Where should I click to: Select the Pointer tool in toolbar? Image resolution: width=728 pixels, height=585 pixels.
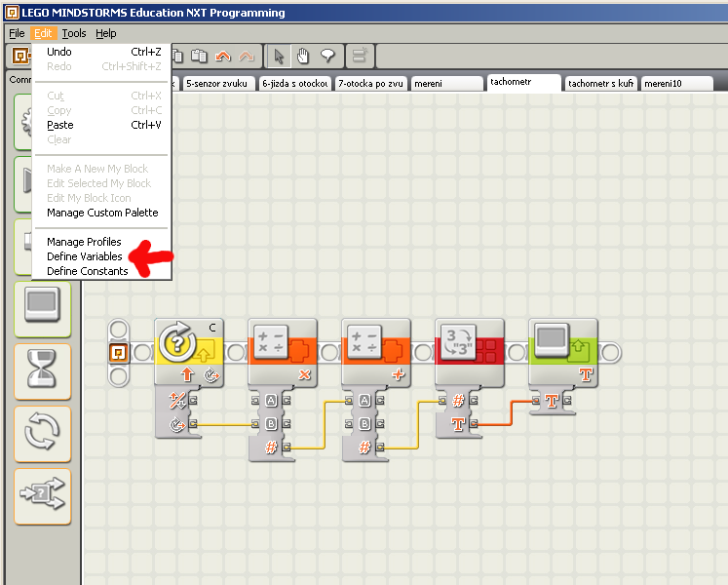pos(278,57)
